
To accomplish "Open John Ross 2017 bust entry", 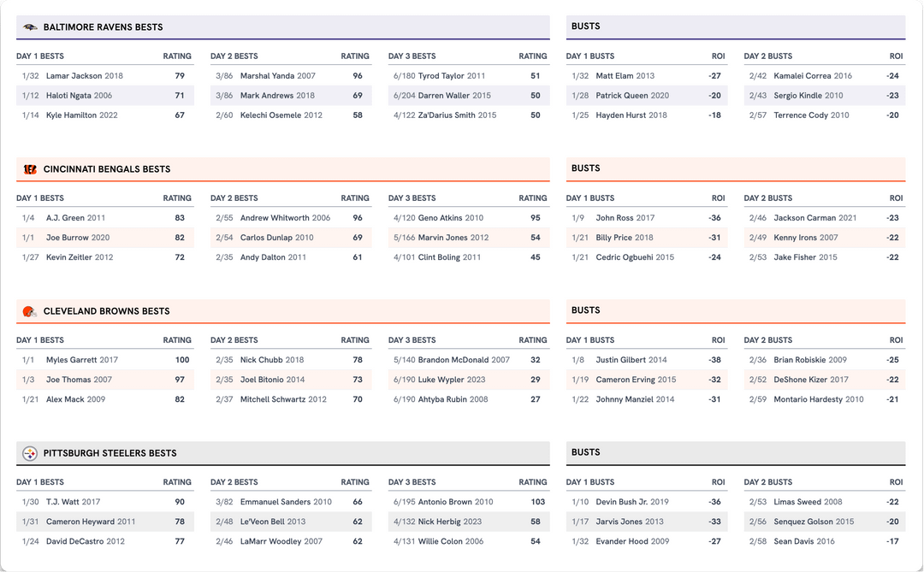I will click(x=625, y=218).
